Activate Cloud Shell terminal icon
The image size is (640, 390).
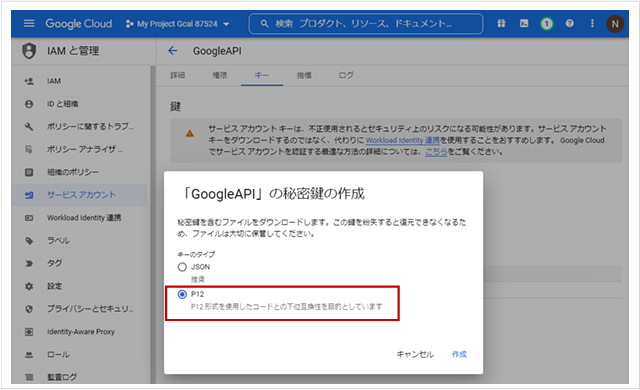[524, 24]
